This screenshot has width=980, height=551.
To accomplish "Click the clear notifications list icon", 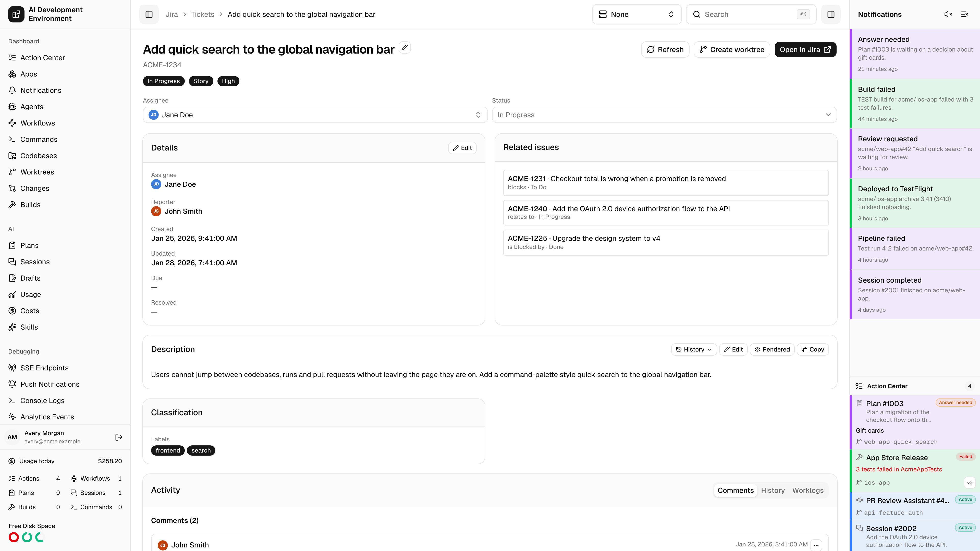I will 964,15.
